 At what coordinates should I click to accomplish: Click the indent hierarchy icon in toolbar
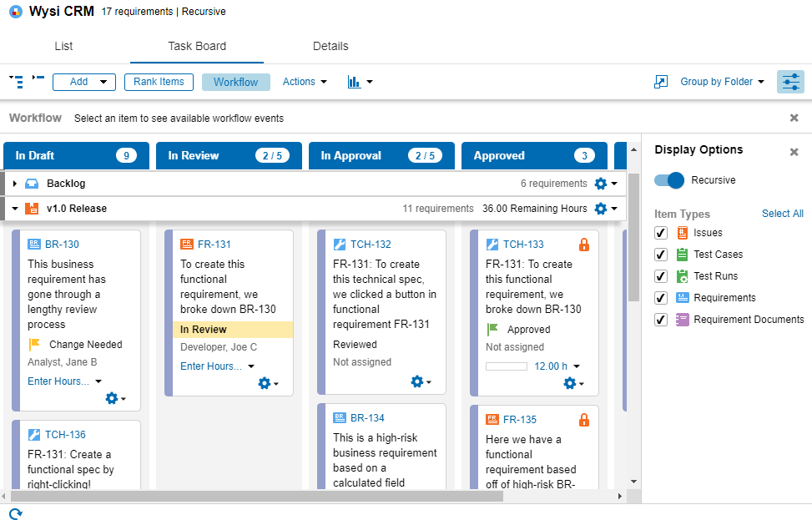click(16, 81)
